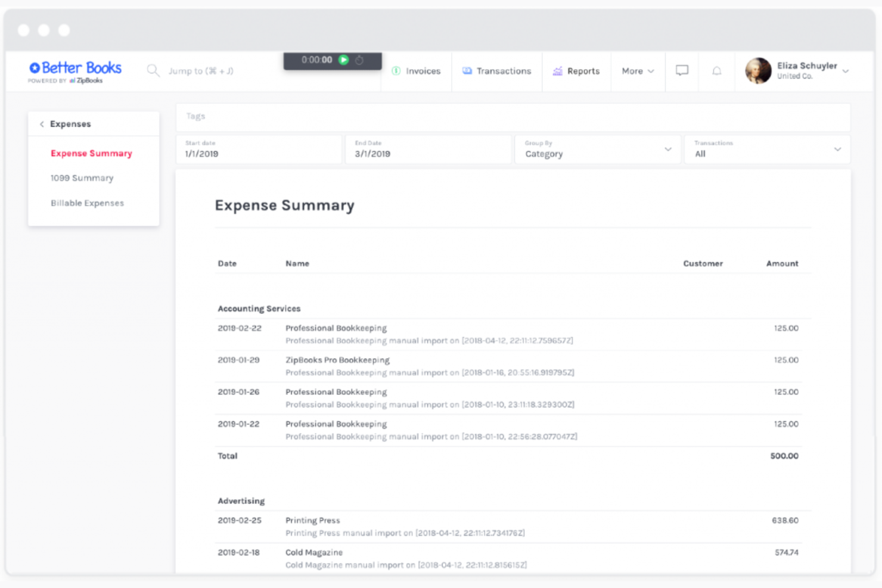This screenshot has width=882, height=588.
Task: Switch to the 1099 Summary report
Action: point(82,178)
